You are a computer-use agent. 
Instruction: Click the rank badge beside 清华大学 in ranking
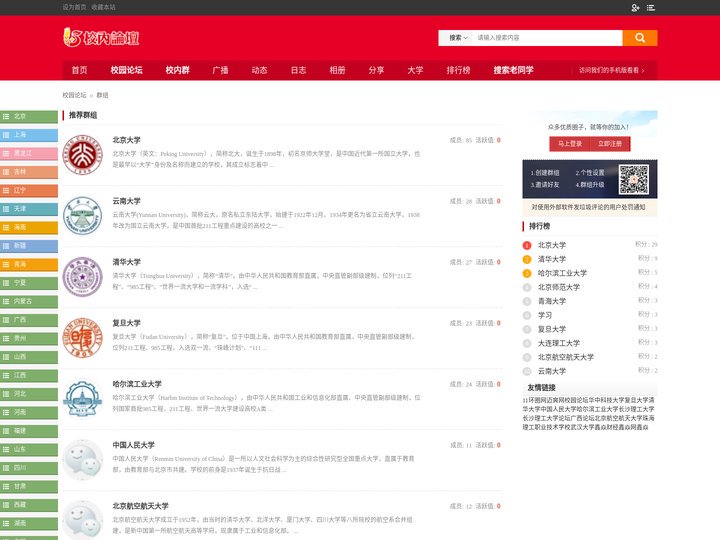(x=527, y=259)
